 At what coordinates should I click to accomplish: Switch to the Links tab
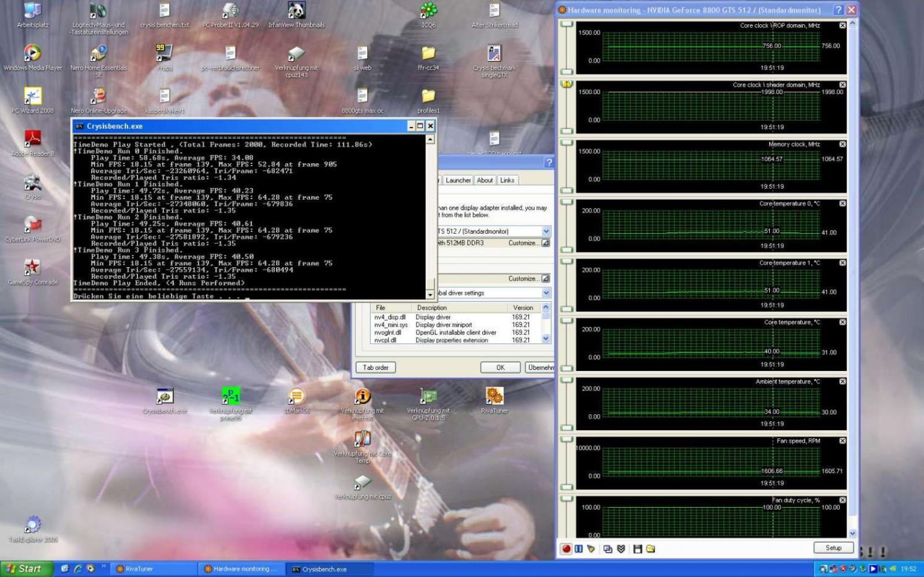point(507,181)
